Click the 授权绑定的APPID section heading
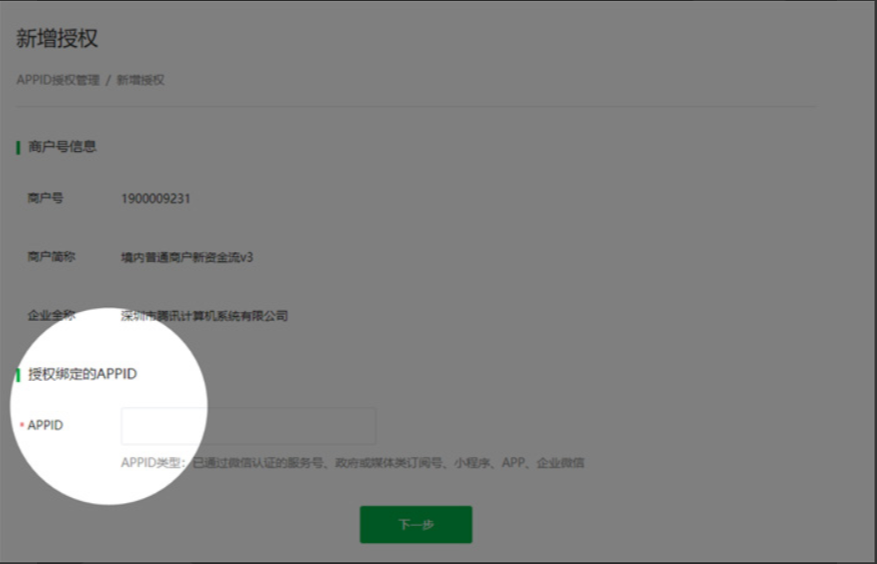Viewport: 877px width, 564px height. point(83,374)
